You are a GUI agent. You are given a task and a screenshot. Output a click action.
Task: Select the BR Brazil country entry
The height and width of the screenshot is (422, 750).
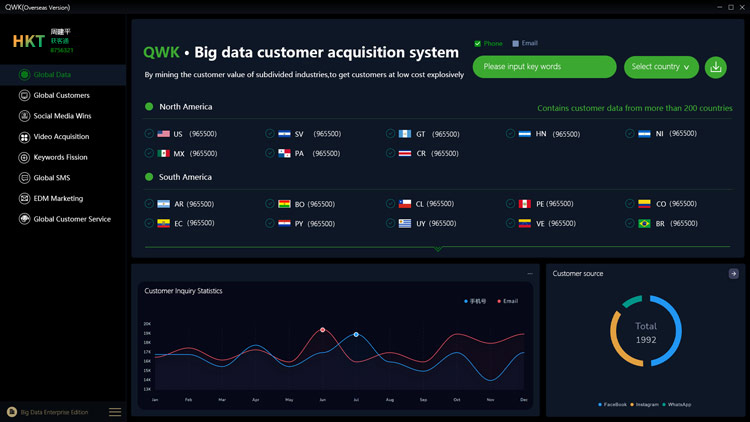(644, 224)
